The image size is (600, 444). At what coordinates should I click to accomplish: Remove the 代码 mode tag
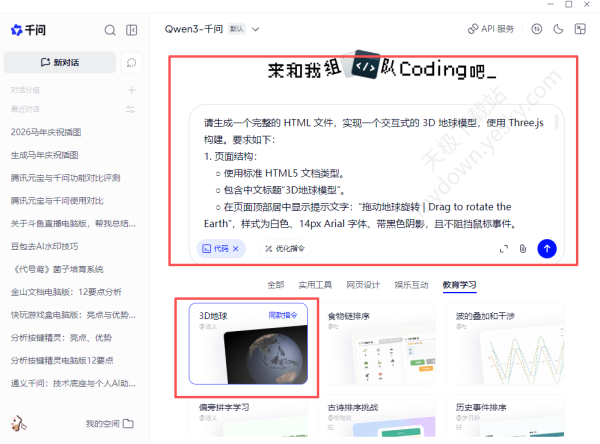pos(235,248)
